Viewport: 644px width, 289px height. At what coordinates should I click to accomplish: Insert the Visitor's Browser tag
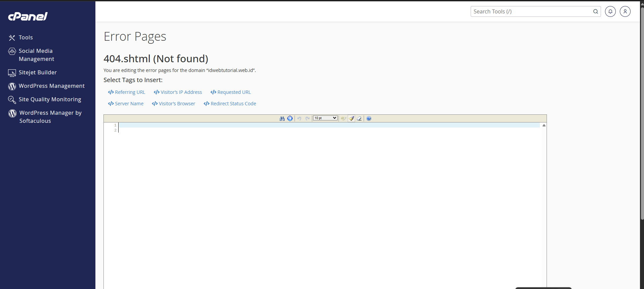173,104
